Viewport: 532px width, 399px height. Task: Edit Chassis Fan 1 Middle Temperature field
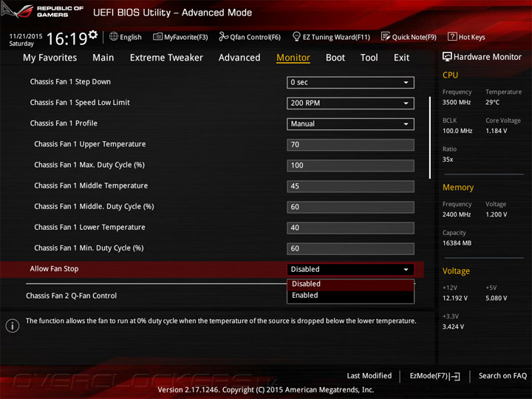(350, 186)
